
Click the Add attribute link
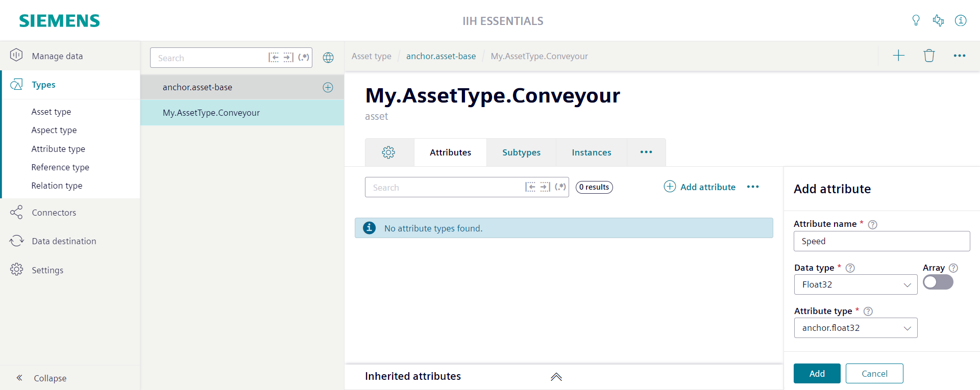point(700,187)
